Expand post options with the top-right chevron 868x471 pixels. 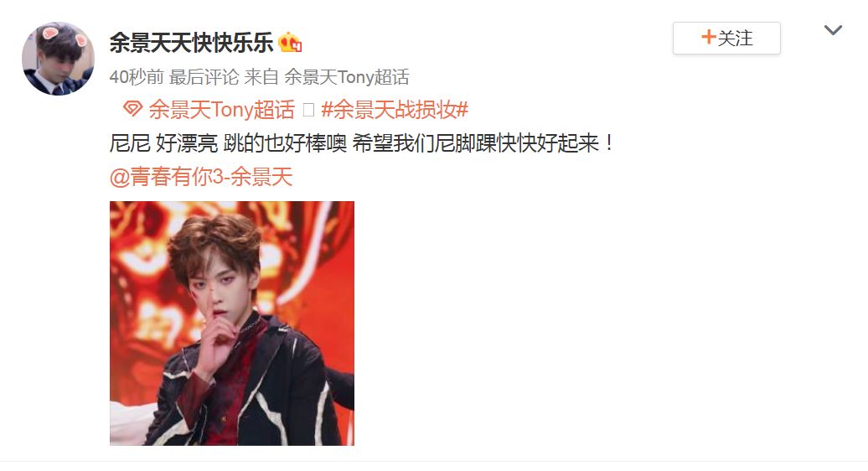[x=833, y=30]
